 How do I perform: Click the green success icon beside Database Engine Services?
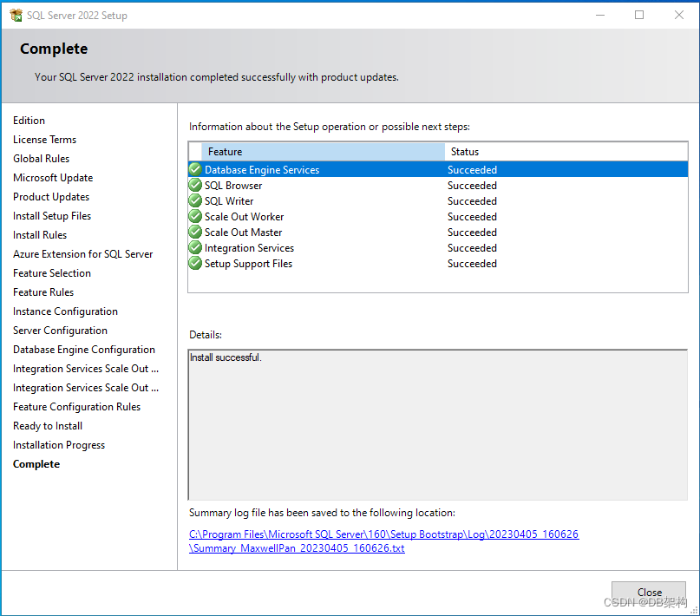(194, 169)
